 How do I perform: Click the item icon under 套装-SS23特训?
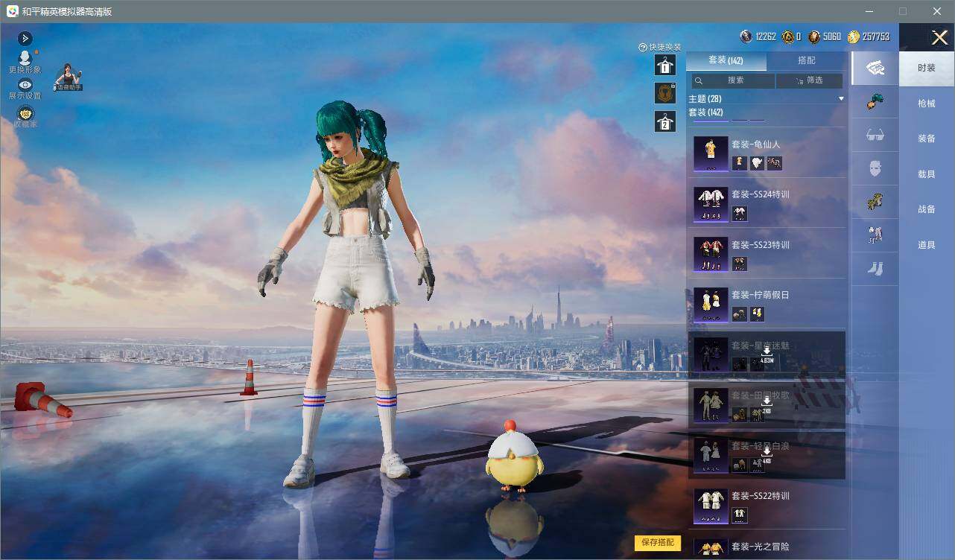(740, 264)
